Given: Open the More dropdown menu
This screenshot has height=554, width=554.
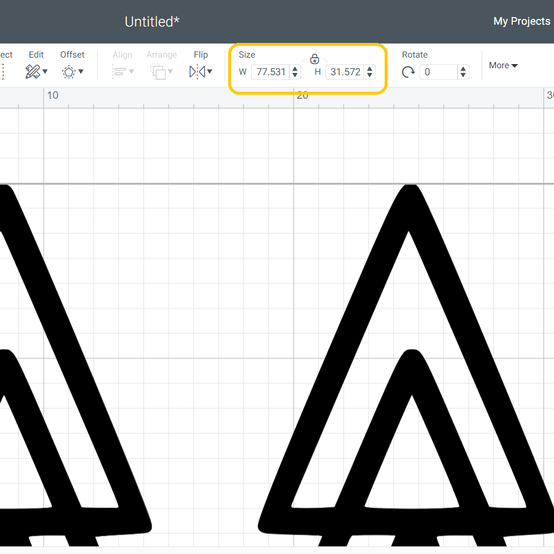Looking at the screenshot, I should tap(503, 65).
